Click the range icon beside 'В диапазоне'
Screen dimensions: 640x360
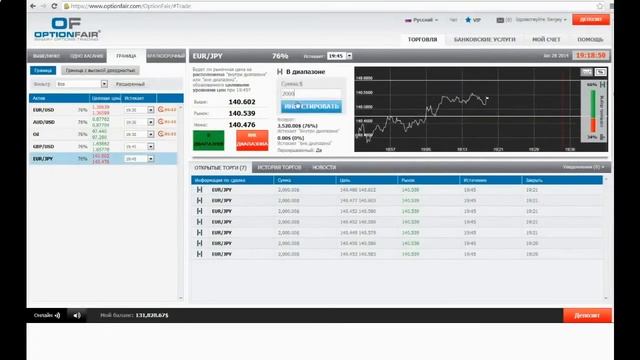(x=280, y=72)
